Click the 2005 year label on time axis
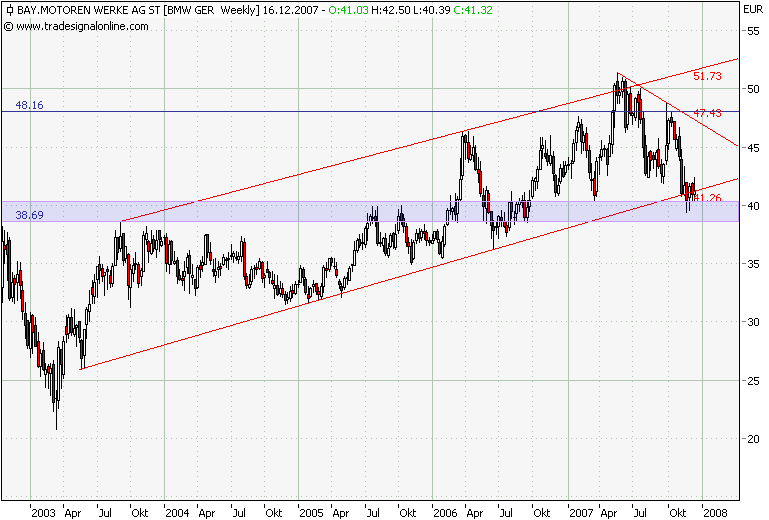 (x=311, y=513)
